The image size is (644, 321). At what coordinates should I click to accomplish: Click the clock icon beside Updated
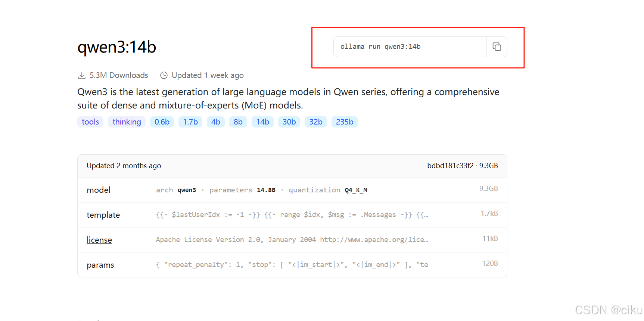tap(164, 75)
